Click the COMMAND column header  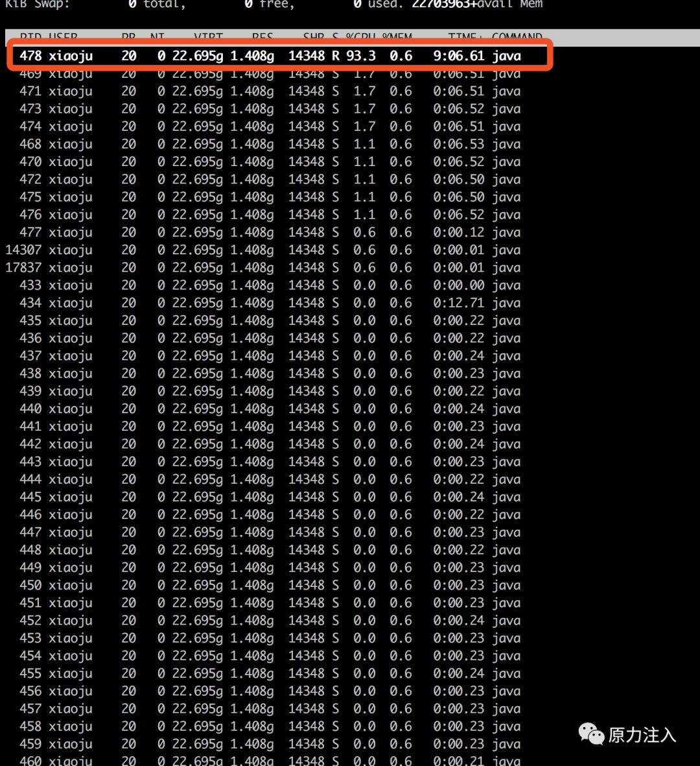517,37
